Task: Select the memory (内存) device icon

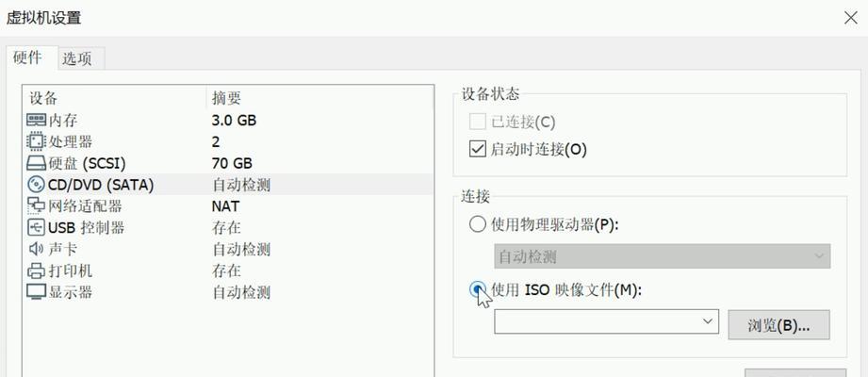Action: click(36, 120)
